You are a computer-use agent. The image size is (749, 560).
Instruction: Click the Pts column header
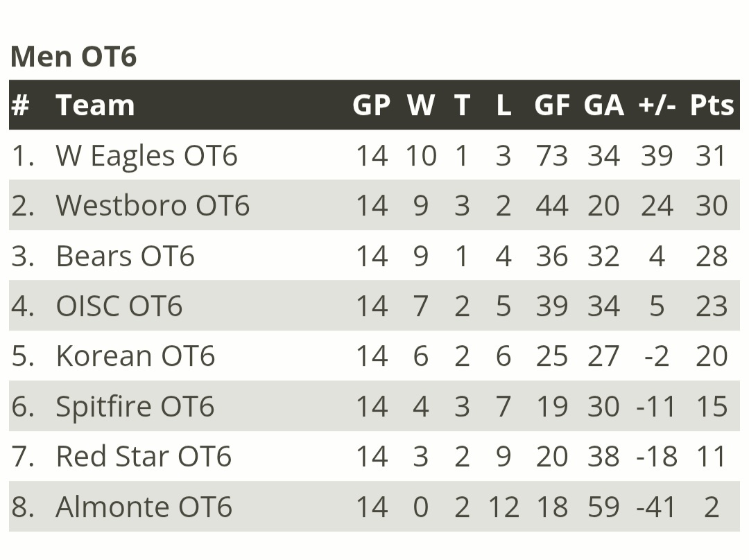coord(712,105)
